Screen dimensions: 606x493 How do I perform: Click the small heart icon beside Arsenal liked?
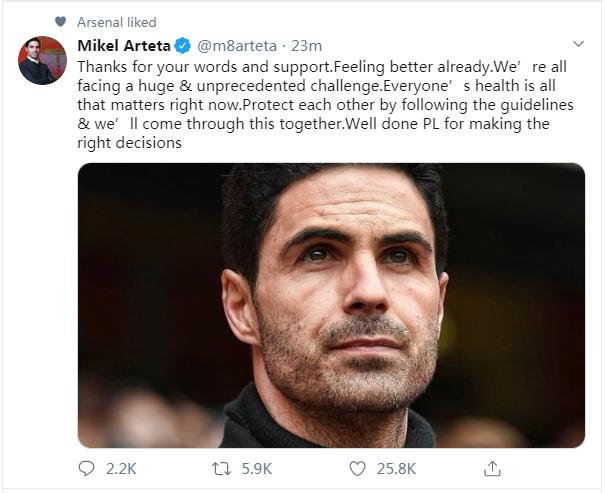60,22
